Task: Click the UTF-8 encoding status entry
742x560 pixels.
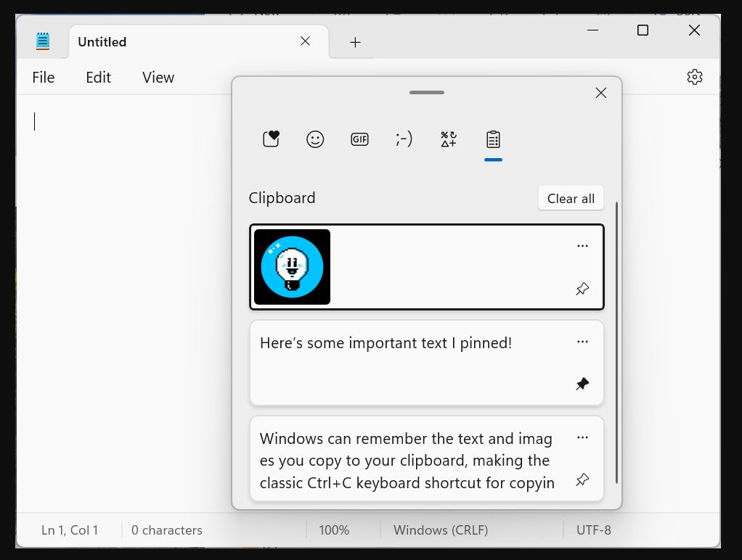Action: pyautogui.click(x=593, y=530)
